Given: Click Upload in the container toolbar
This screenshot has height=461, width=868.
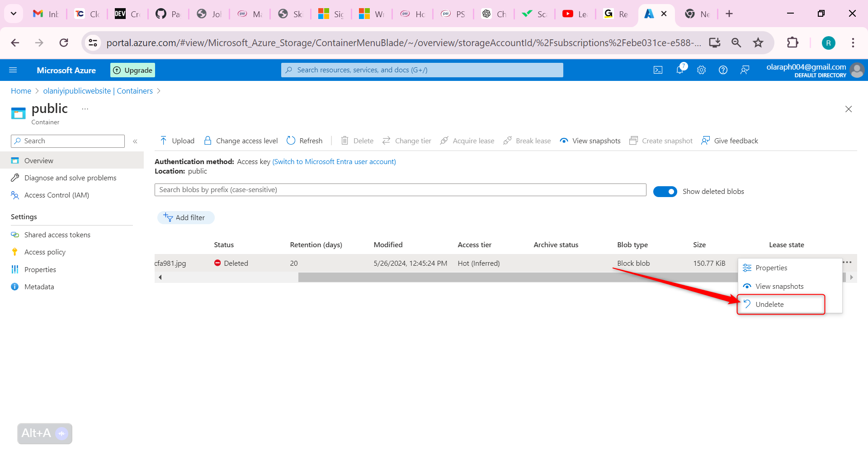Looking at the screenshot, I should pos(177,141).
